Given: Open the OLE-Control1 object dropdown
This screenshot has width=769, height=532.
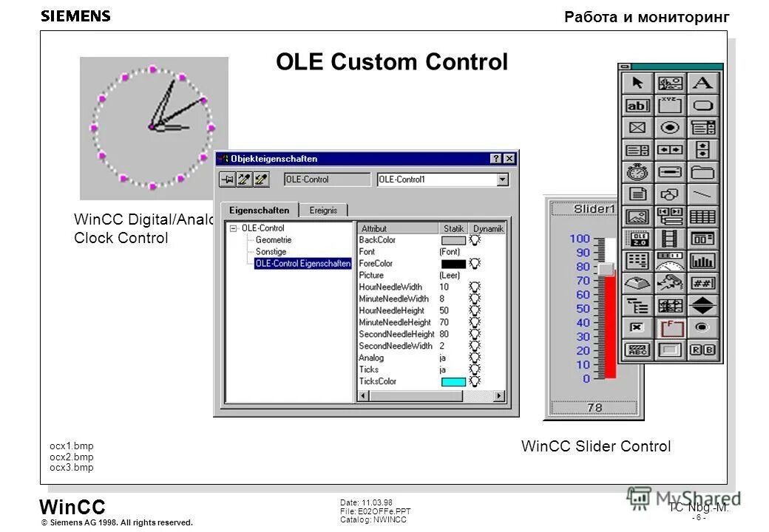Looking at the screenshot, I should pos(502,180).
